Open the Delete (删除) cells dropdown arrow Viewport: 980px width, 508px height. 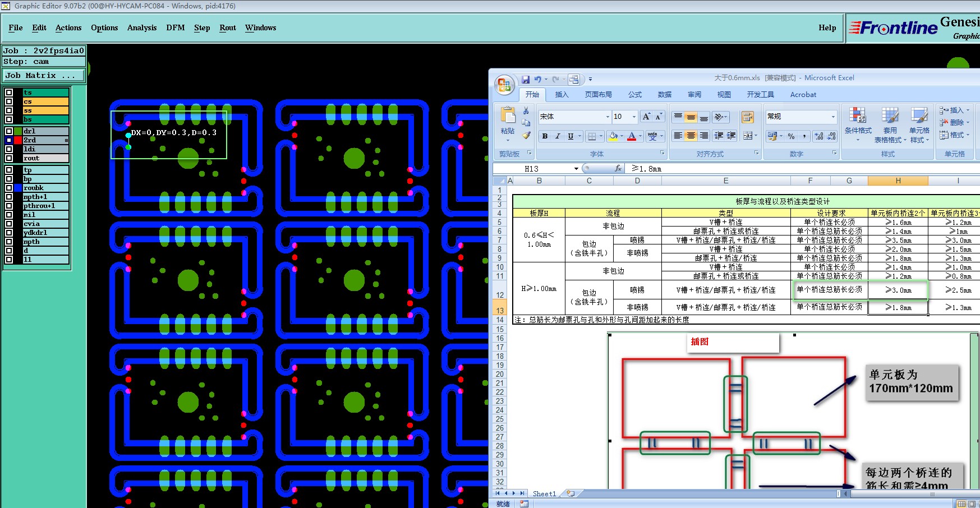click(968, 123)
